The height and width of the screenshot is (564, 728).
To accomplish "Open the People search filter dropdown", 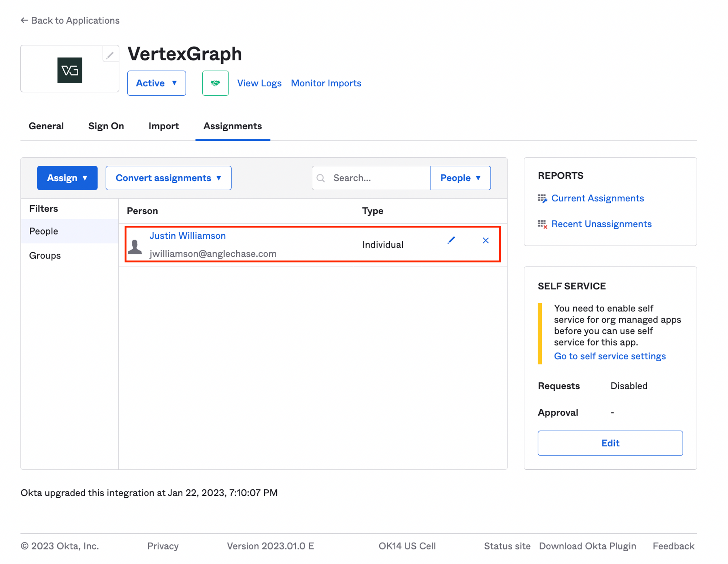I will (460, 178).
